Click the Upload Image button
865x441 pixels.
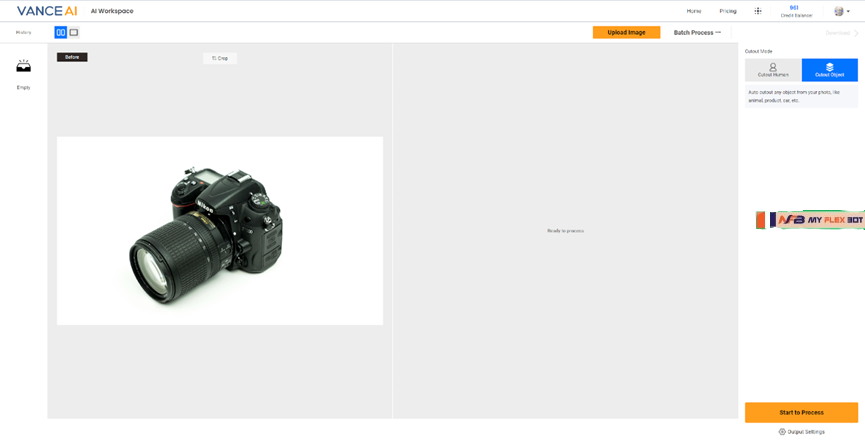click(x=626, y=33)
